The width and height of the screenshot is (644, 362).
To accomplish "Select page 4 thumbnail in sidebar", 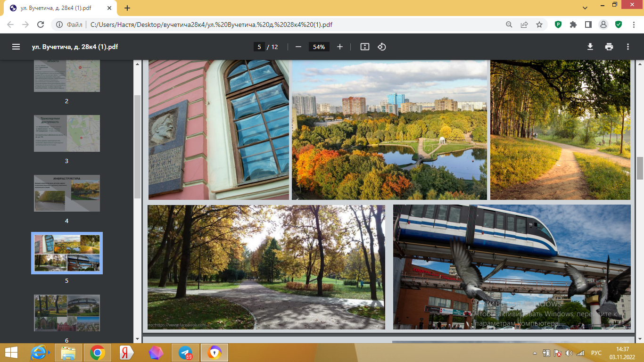I will 66,193.
